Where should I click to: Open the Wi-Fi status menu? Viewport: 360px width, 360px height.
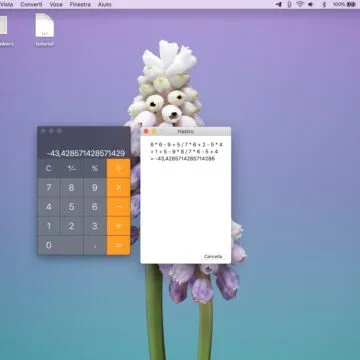point(300,4)
